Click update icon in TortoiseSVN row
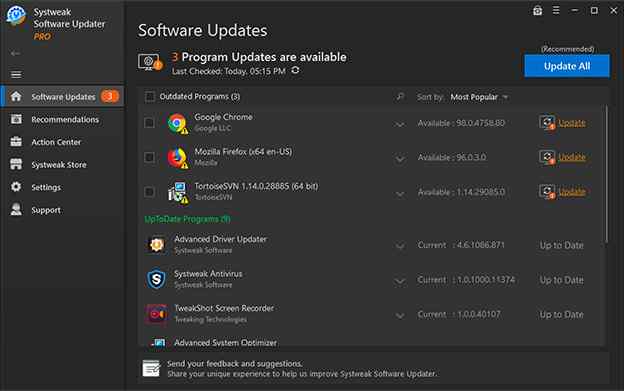 pyautogui.click(x=547, y=192)
